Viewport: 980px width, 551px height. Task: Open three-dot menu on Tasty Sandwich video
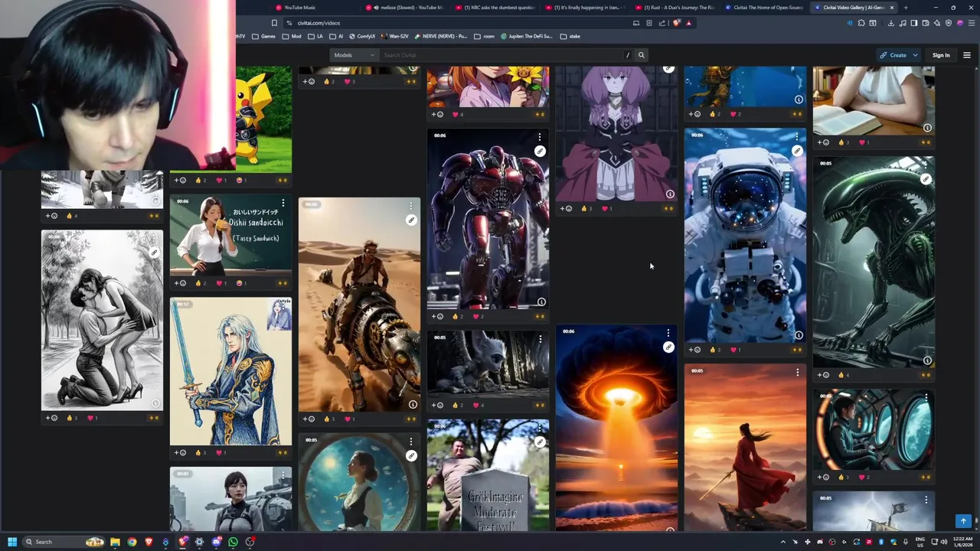(283, 203)
